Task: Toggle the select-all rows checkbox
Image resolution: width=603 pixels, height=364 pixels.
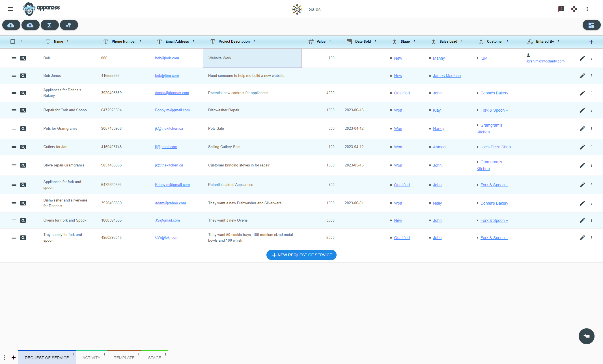Action: (x=13, y=42)
